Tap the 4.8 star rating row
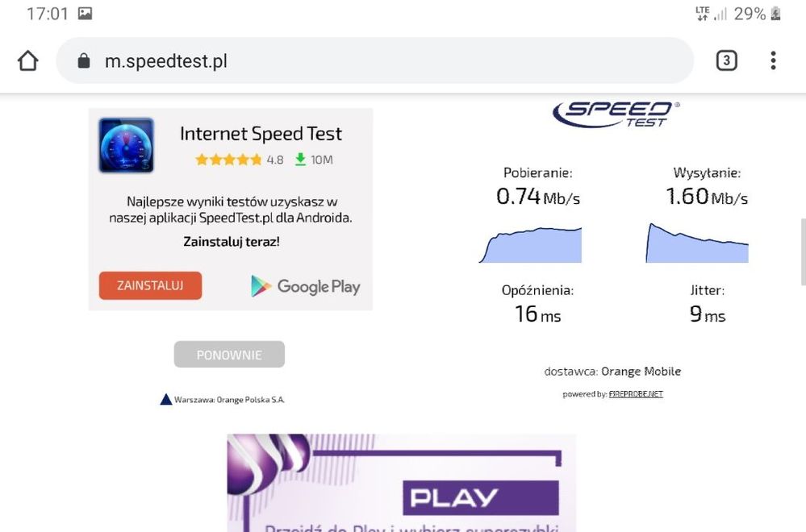The width and height of the screenshot is (806, 532). tap(238, 160)
